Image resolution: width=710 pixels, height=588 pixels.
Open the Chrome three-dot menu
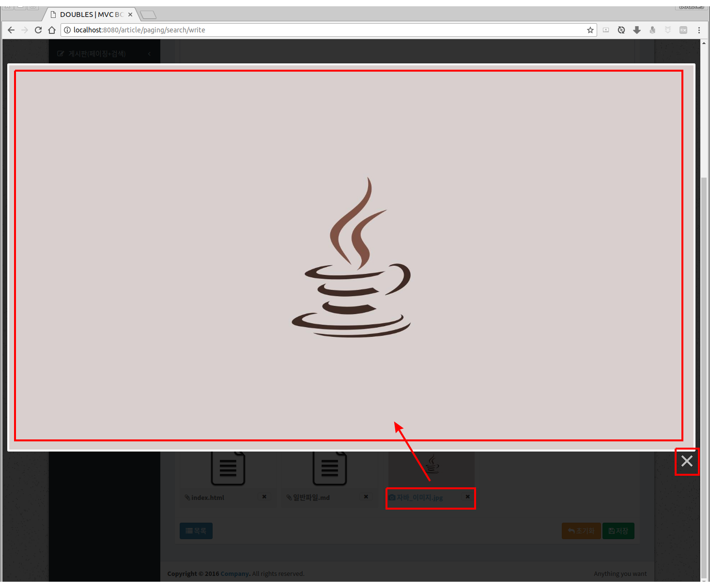click(699, 30)
